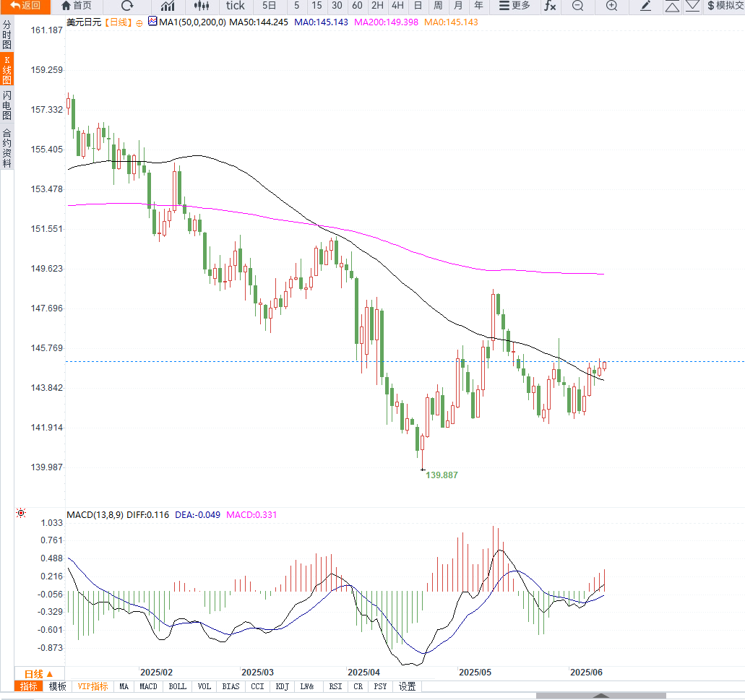Image resolution: width=745 pixels, height=700 pixels.
Task: Apply the CR indicator tab
Action: [358, 687]
